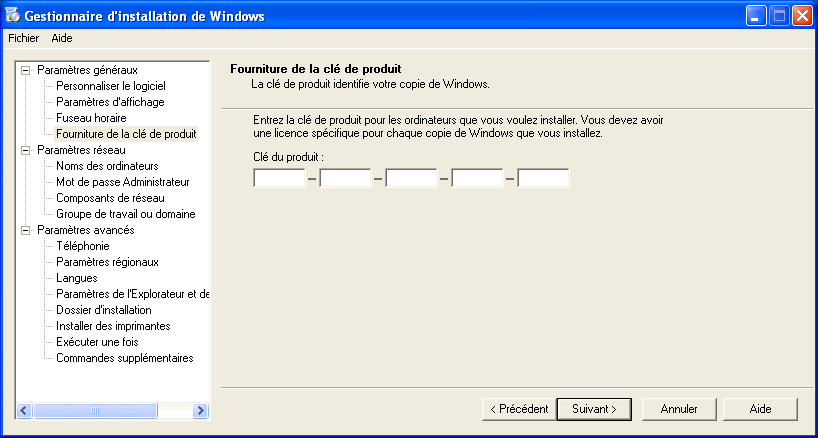
Task: Click the fourth product key field
Action: point(477,178)
